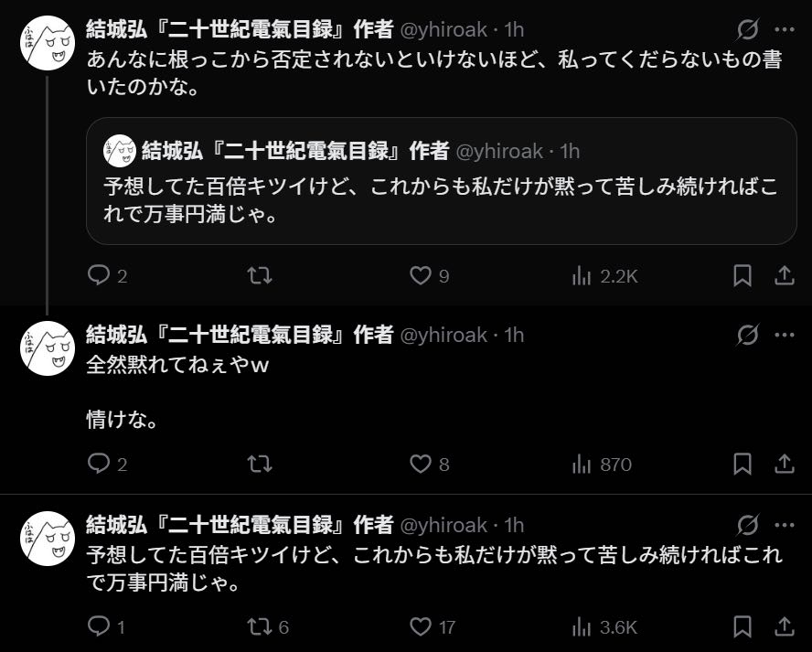Open author name link on second tweet
The width and height of the screenshot is (812, 652).
point(240,335)
